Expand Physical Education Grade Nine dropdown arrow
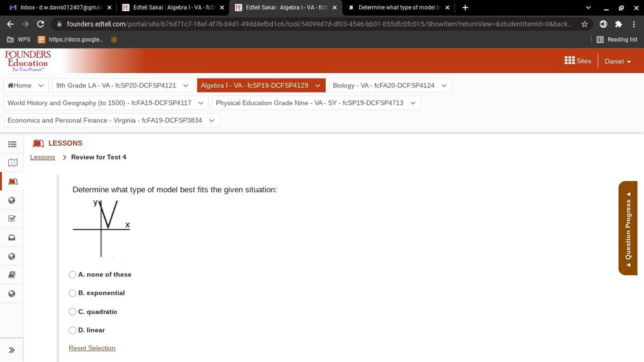Image resolution: width=644 pixels, height=362 pixels. [413, 103]
